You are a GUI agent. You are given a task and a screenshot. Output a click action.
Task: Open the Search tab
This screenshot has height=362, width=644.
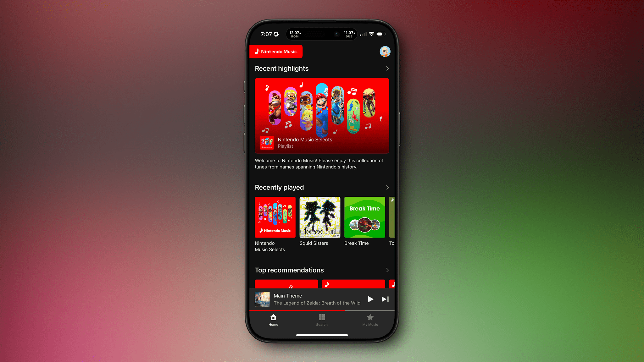click(x=322, y=320)
